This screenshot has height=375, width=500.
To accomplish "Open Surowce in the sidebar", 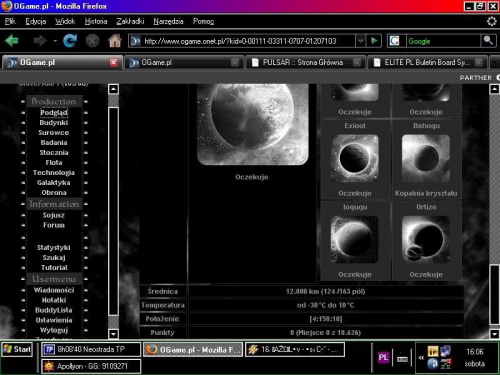I will pos(54,133).
